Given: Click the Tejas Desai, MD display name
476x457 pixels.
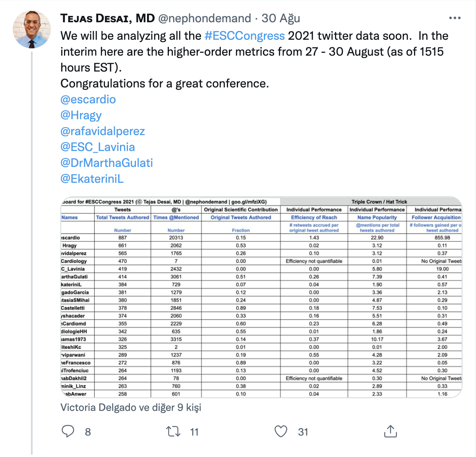Looking at the screenshot, I should pyautogui.click(x=107, y=18).
